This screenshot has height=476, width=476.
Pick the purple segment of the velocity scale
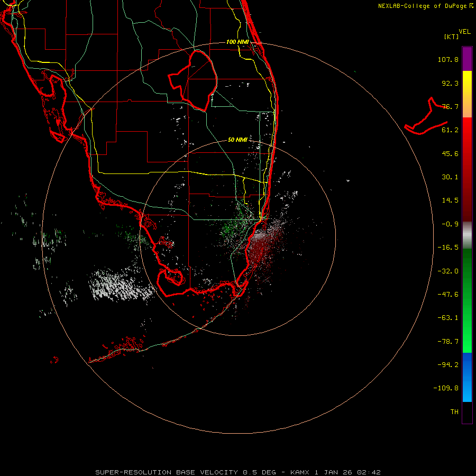point(467,59)
